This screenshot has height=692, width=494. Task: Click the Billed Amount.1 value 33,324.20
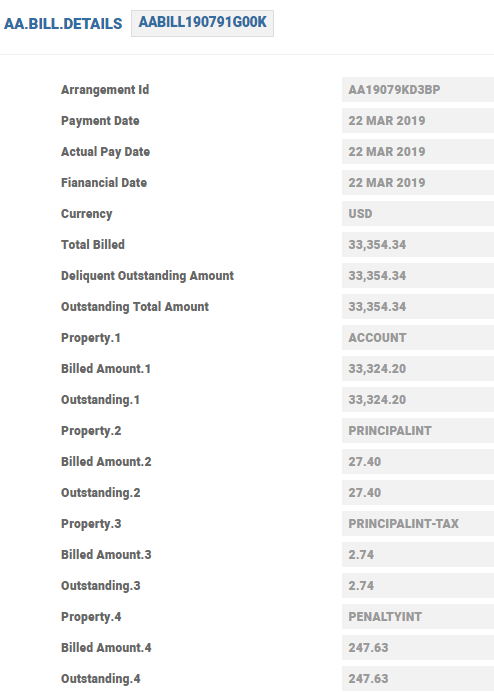(x=418, y=369)
